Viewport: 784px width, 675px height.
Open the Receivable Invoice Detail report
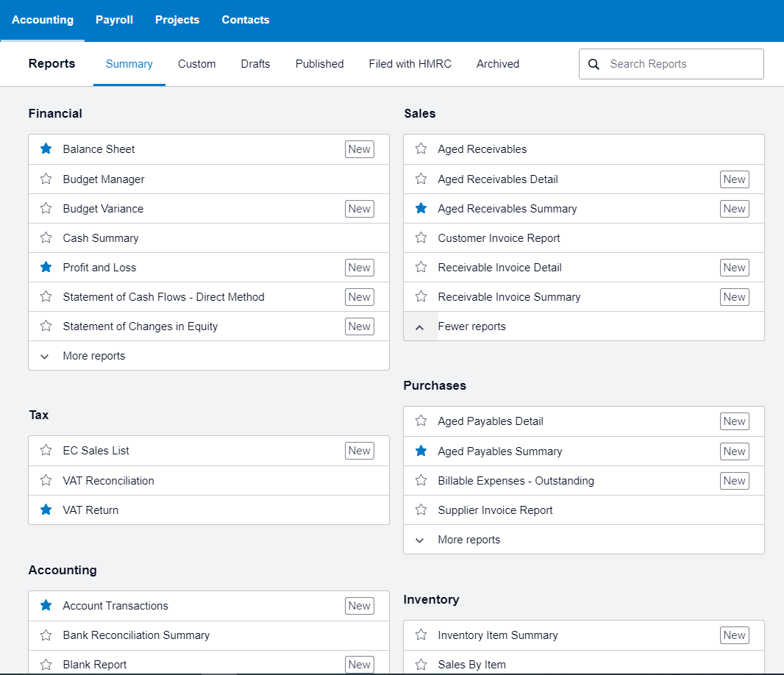point(500,268)
